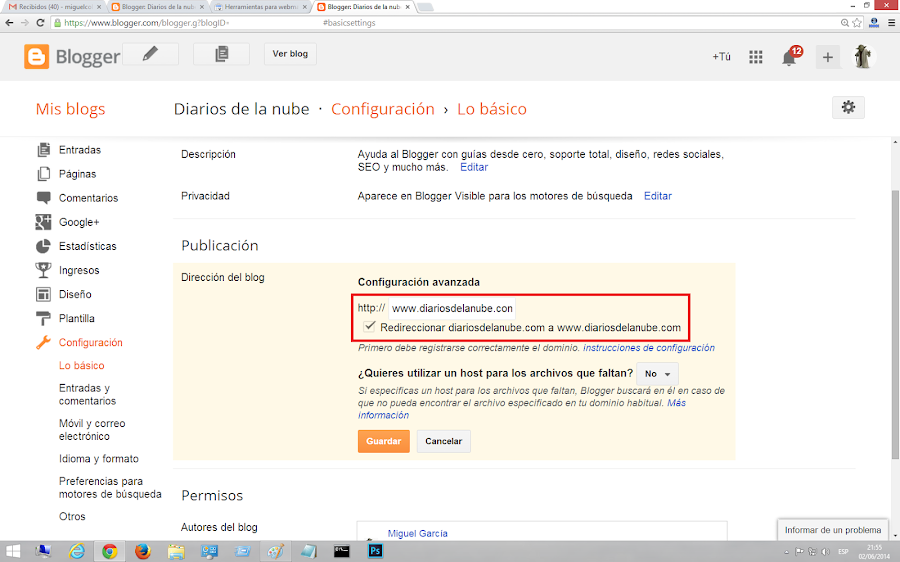Click the Plantilla paint roller icon
Screen dimensions: 900x562
coord(43,318)
